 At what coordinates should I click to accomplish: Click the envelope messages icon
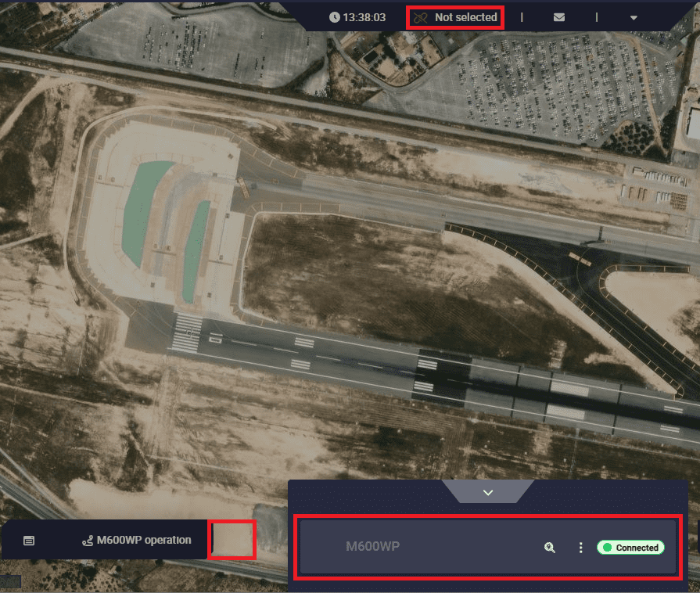(559, 17)
